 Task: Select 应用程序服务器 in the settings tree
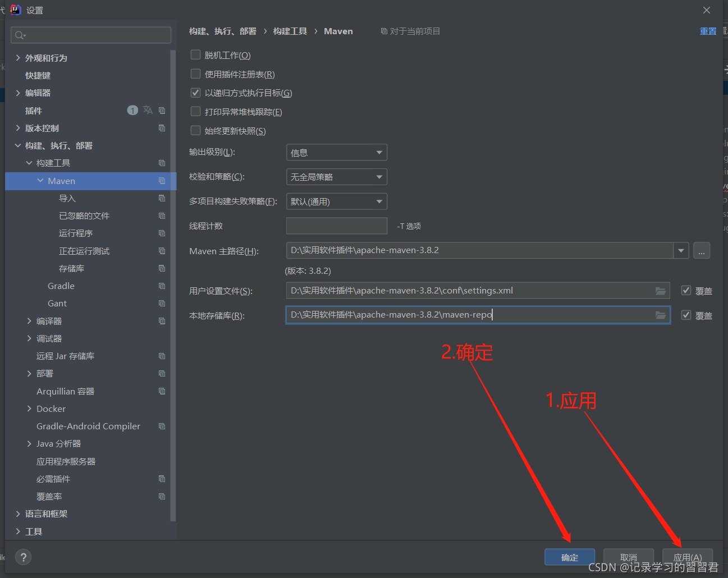coord(66,461)
